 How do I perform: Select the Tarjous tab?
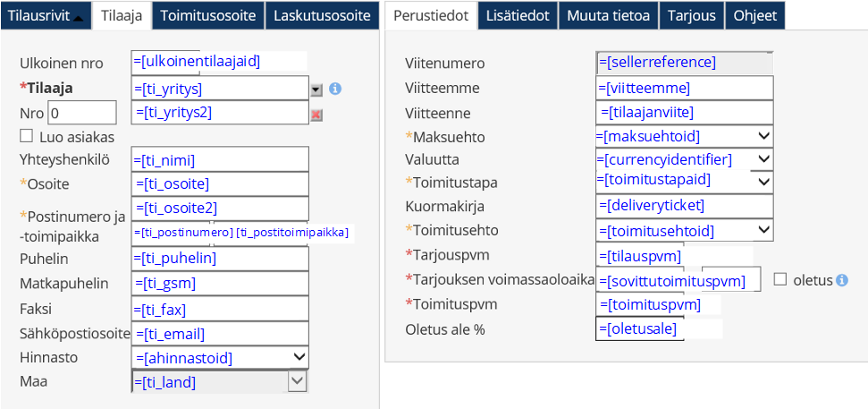click(x=691, y=15)
